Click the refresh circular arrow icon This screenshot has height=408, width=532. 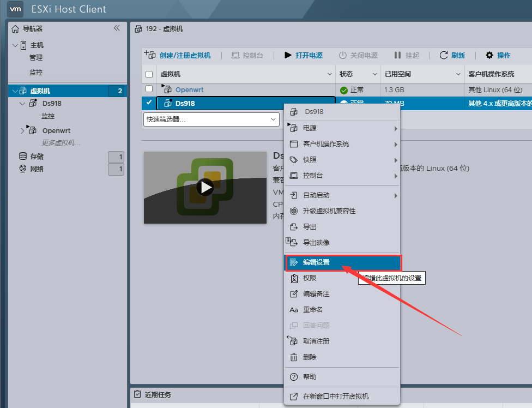point(444,55)
